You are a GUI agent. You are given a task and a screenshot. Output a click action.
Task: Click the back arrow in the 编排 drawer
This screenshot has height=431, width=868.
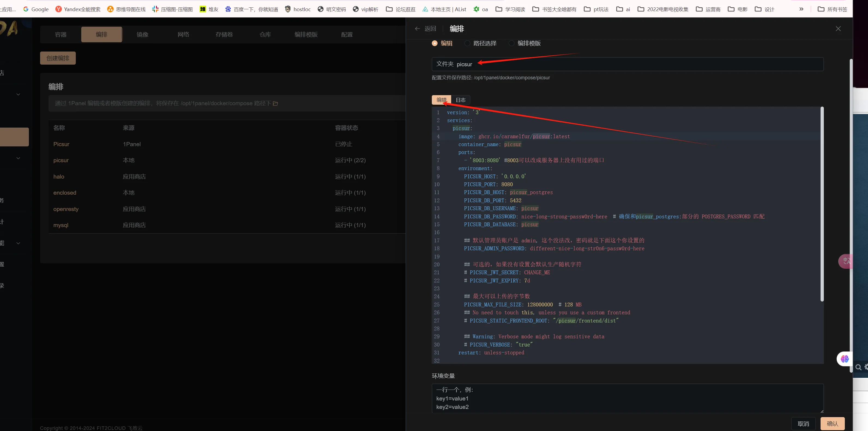(x=417, y=29)
